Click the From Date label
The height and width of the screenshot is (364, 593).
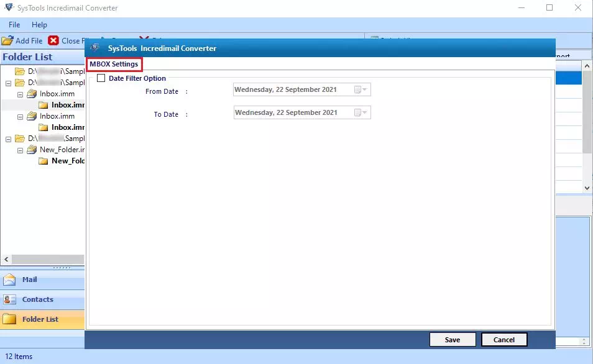[162, 91]
